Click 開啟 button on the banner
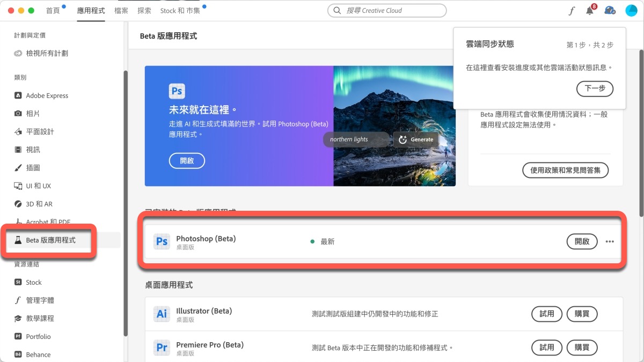The width and height of the screenshot is (644, 362). [187, 160]
